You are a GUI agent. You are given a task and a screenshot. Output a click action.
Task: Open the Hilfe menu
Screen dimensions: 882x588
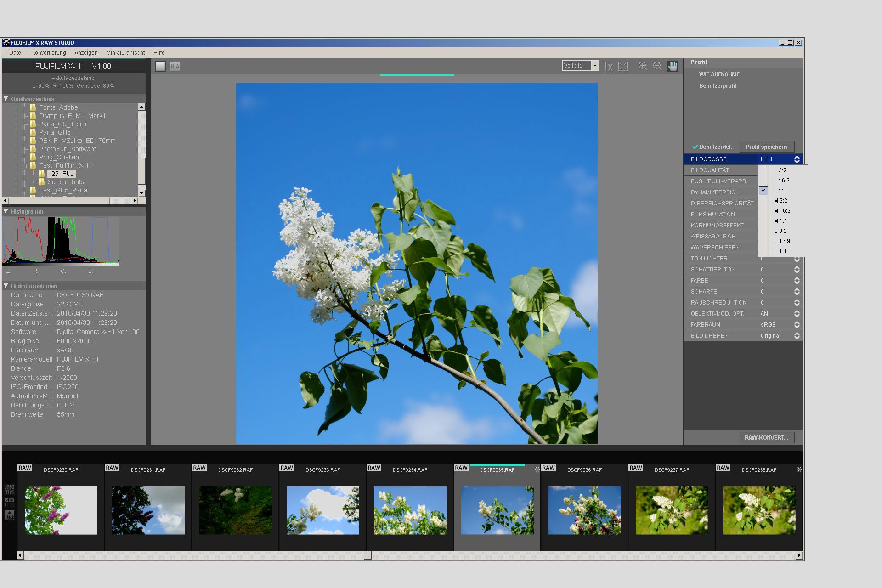tap(159, 53)
